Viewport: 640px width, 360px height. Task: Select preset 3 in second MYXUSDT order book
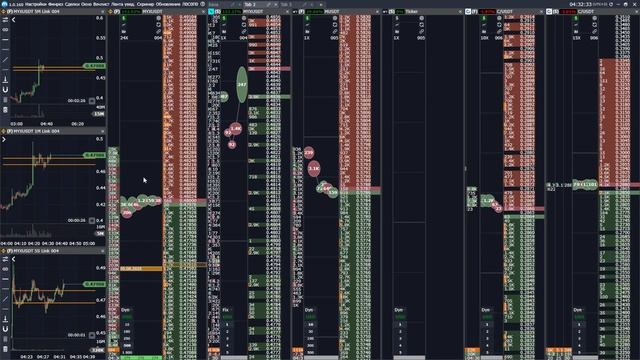pos(227,338)
